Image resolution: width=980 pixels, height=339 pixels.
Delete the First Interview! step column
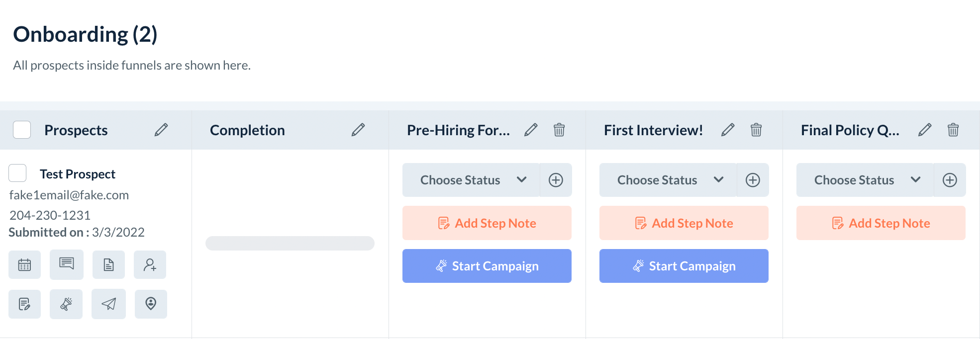tap(756, 130)
